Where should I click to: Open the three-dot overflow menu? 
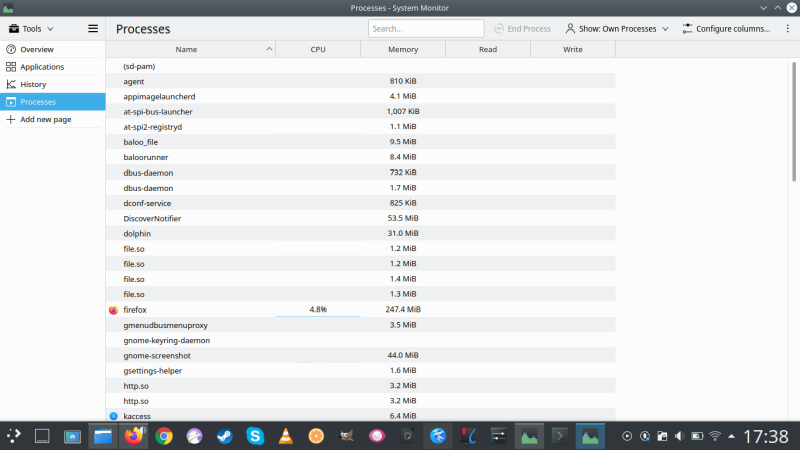pyautogui.click(x=787, y=29)
